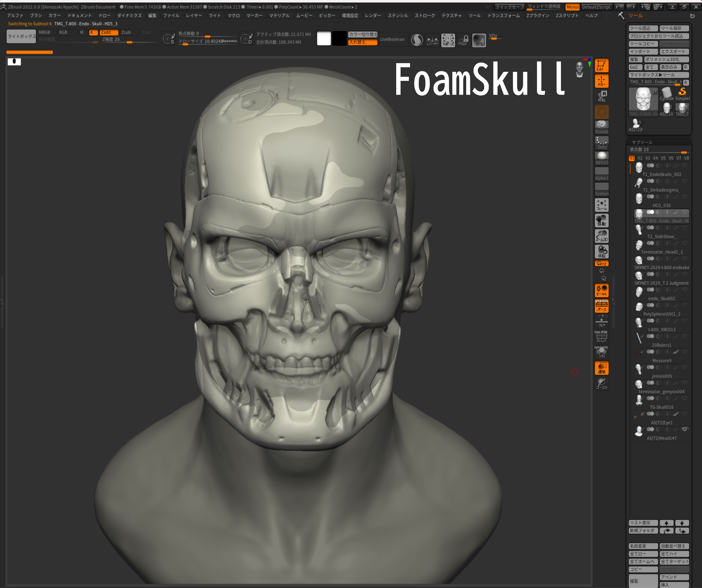This screenshot has height=588, width=702.
Task: Click the white main color swatch
Action: click(324, 39)
